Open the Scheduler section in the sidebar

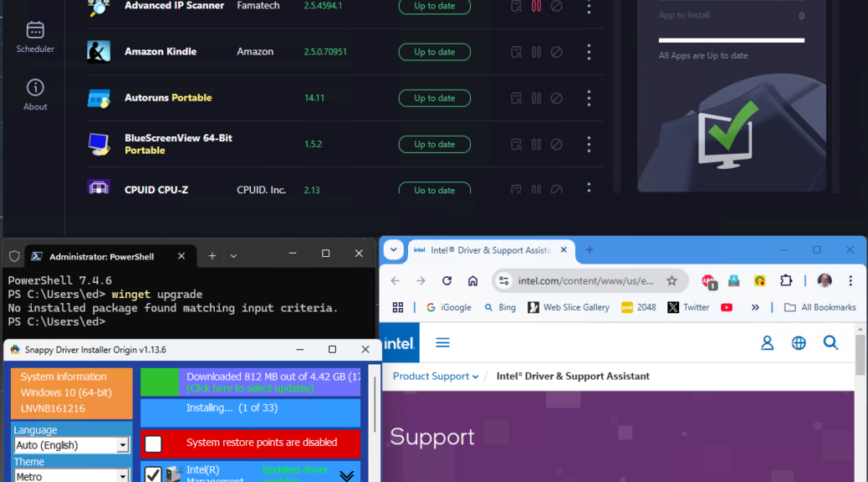(35, 37)
